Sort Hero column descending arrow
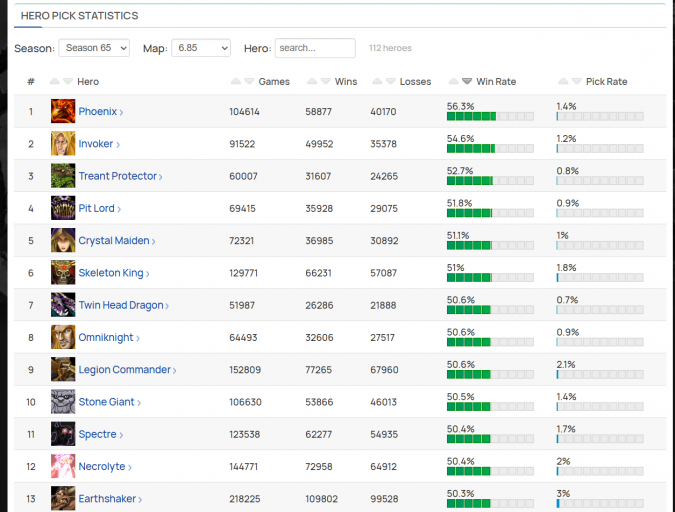The width and height of the screenshot is (675, 512). (x=68, y=81)
